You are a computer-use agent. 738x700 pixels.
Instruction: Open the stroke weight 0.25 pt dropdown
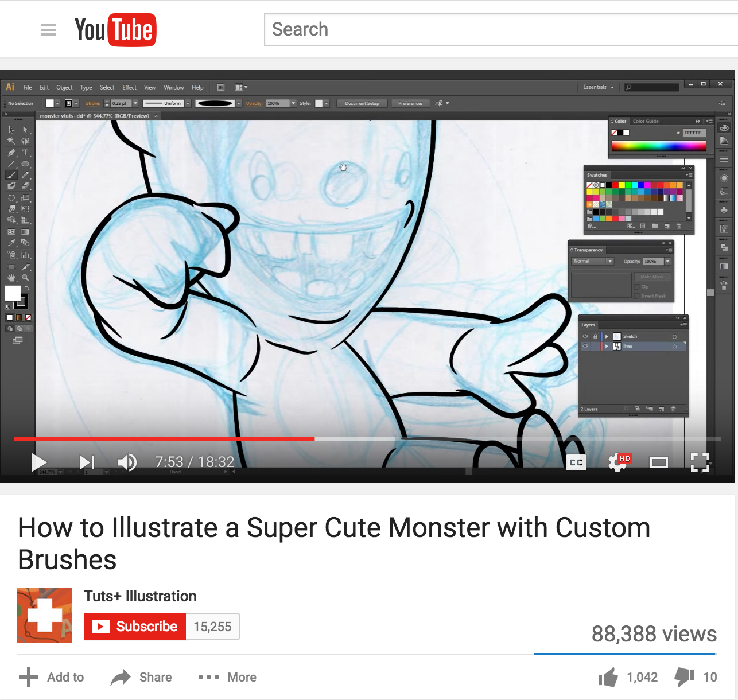pyautogui.click(x=135, y=103)
